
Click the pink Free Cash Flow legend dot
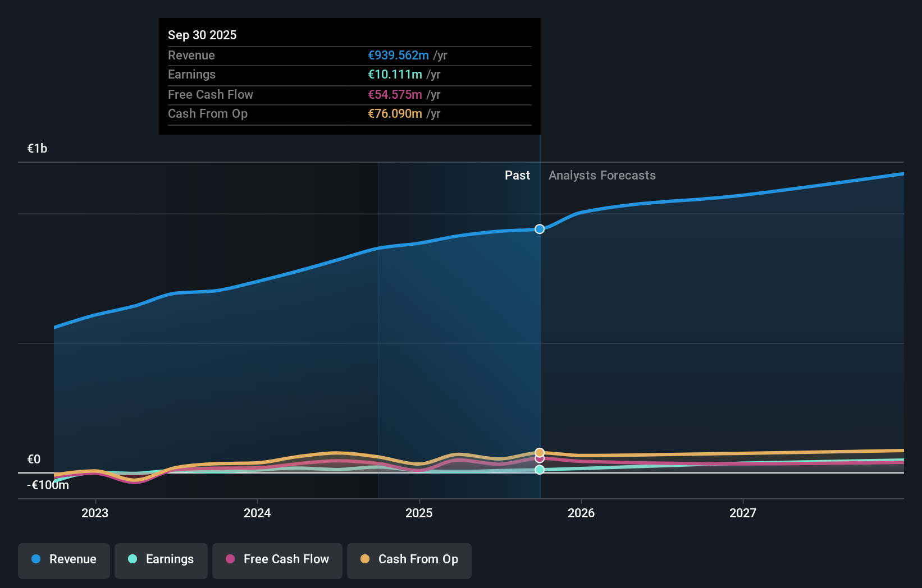(231, 559)
